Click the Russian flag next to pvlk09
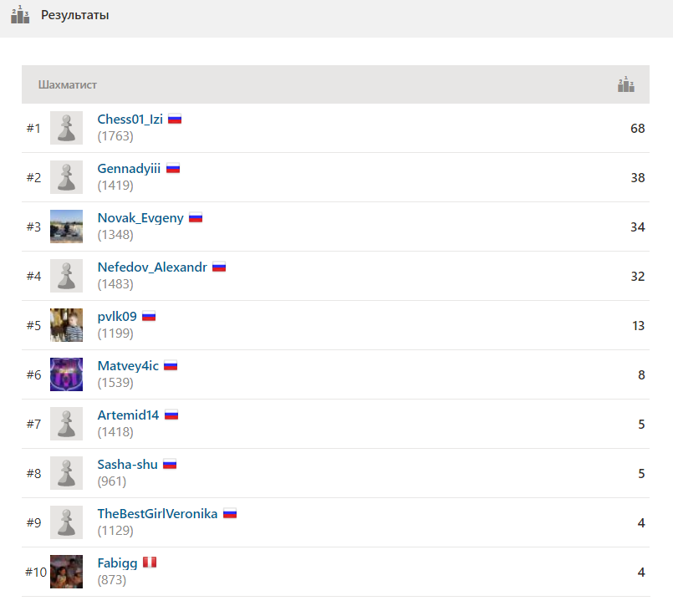The image size is (673, 616). pos(149,317)
